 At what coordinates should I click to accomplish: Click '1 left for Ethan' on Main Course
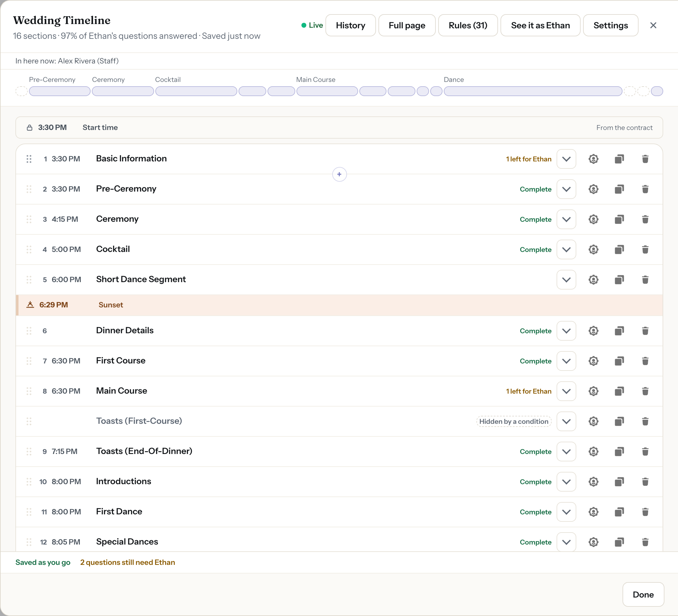click(529, 391)
